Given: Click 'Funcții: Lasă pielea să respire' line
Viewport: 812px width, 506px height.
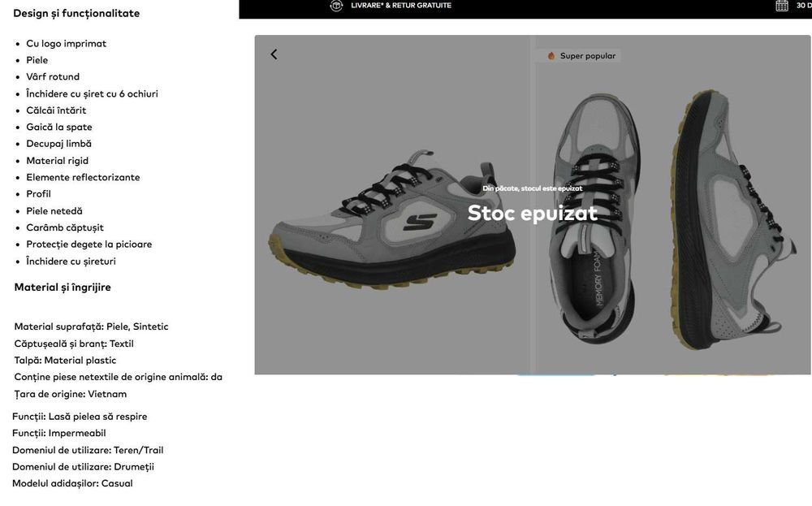Looking at the screenshot, I should 80,417.
